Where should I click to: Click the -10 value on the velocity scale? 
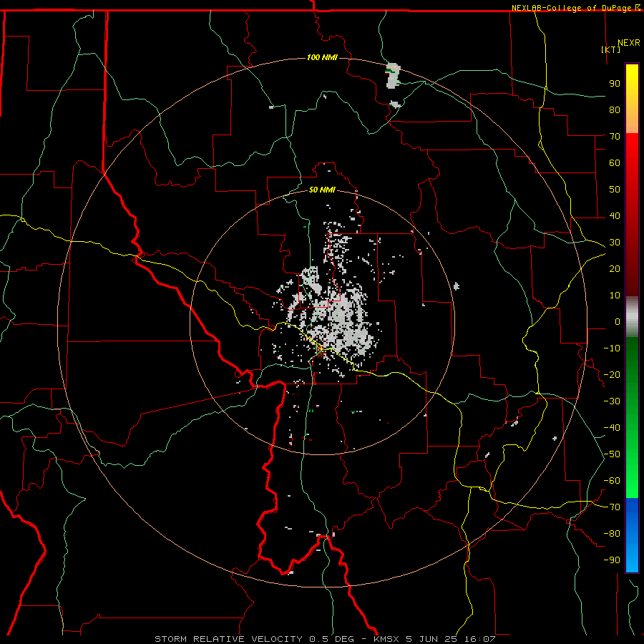pyautogui.click(x=612, y=348)
